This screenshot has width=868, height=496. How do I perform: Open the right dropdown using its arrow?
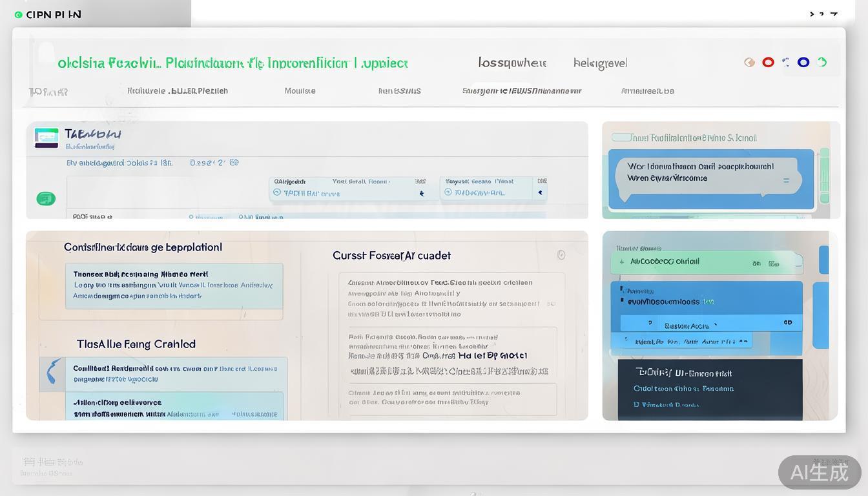540,193
